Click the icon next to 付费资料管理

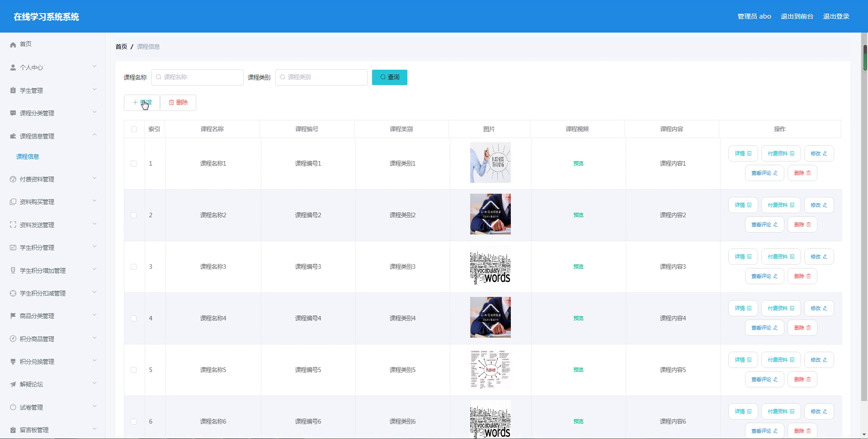(13, 179)
